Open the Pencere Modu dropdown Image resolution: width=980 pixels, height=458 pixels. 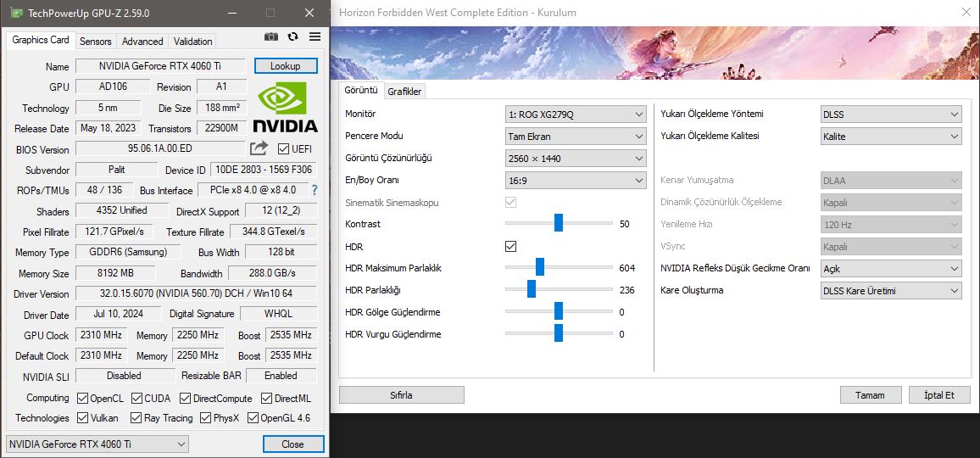tap(576, 137)
